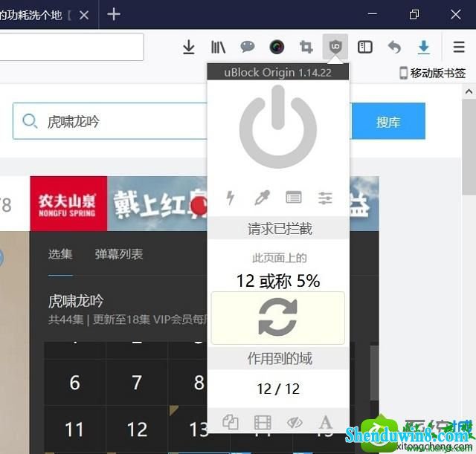Toggle block remote fonts A icon

click(x=326, y=422)
